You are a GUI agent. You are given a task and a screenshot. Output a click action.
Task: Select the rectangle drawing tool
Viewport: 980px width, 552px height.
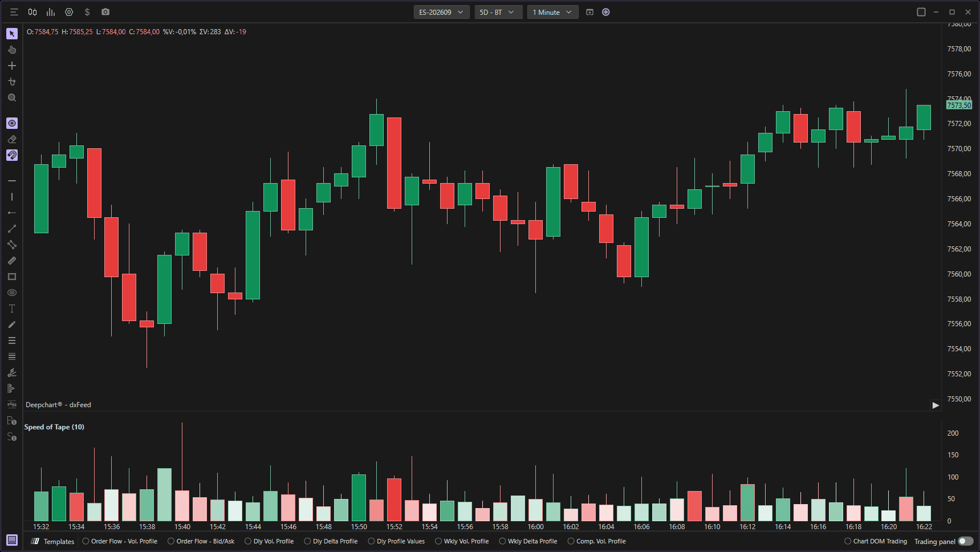point(12,277)
